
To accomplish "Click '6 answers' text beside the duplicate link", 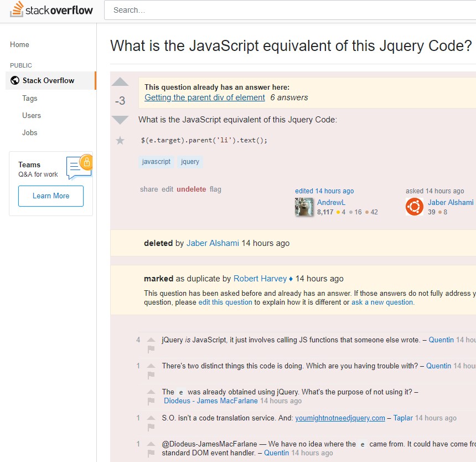I will 289,97.
